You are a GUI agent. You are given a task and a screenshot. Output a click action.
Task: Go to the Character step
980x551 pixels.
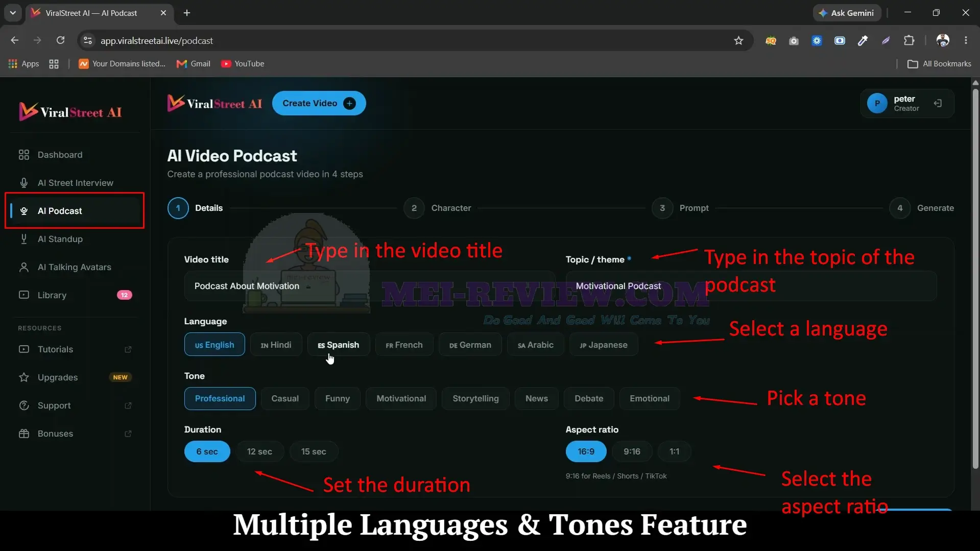click(438, 208)
